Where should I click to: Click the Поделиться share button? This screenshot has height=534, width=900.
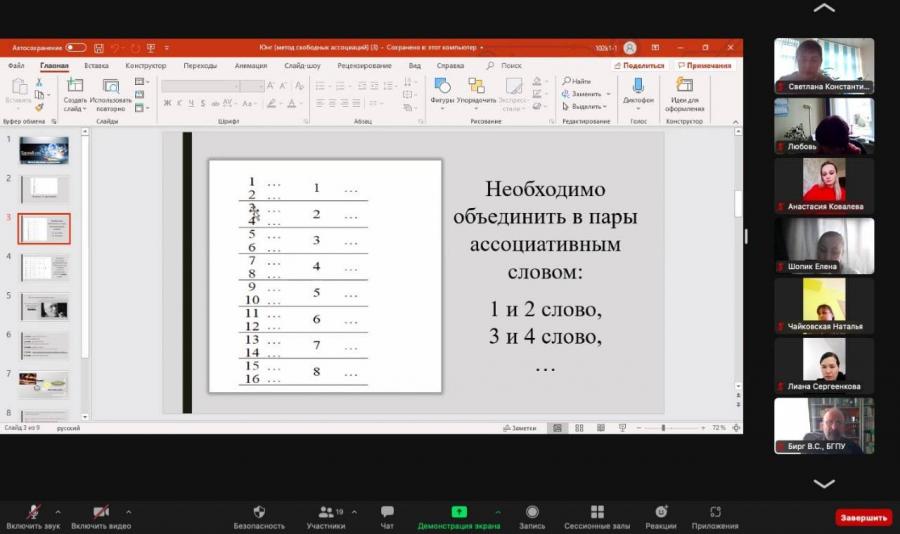coord(639,65)
